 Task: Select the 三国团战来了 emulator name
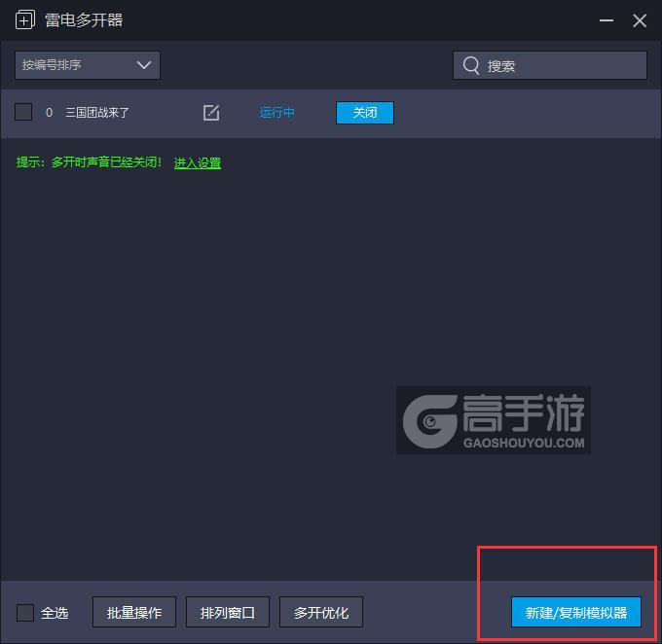(97, 113)
